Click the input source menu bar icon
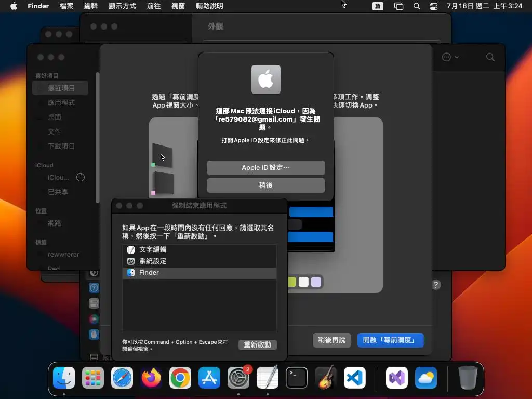 tap(378, 6)
